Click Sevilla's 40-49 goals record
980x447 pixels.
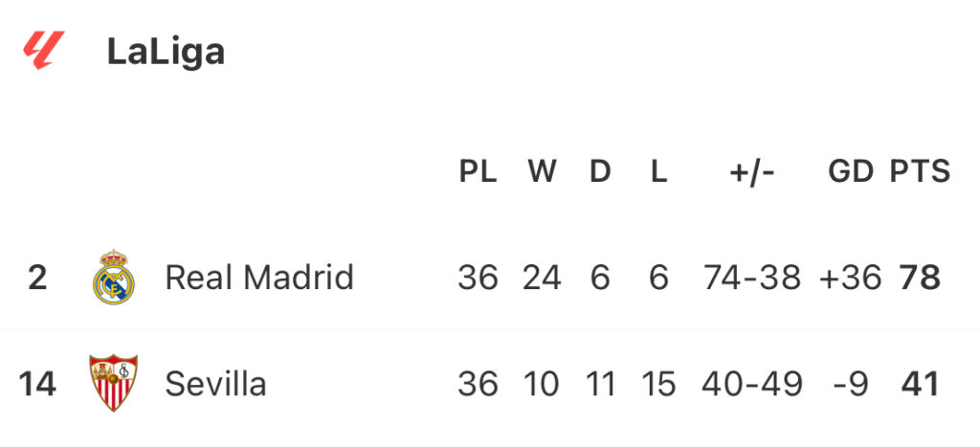[752, 384]
